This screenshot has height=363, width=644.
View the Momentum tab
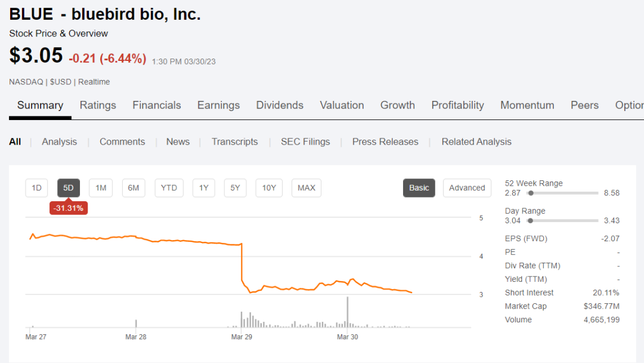tap(527, 106)
